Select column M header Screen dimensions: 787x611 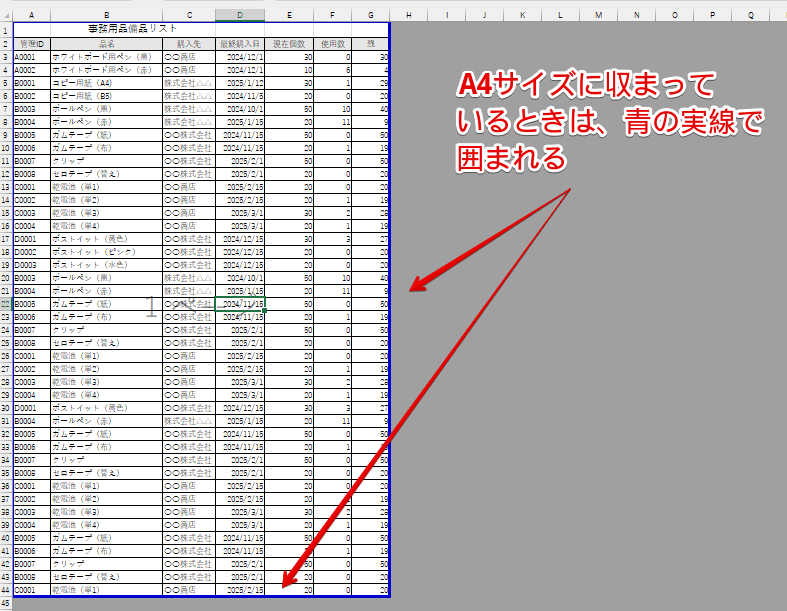(598, 16)
